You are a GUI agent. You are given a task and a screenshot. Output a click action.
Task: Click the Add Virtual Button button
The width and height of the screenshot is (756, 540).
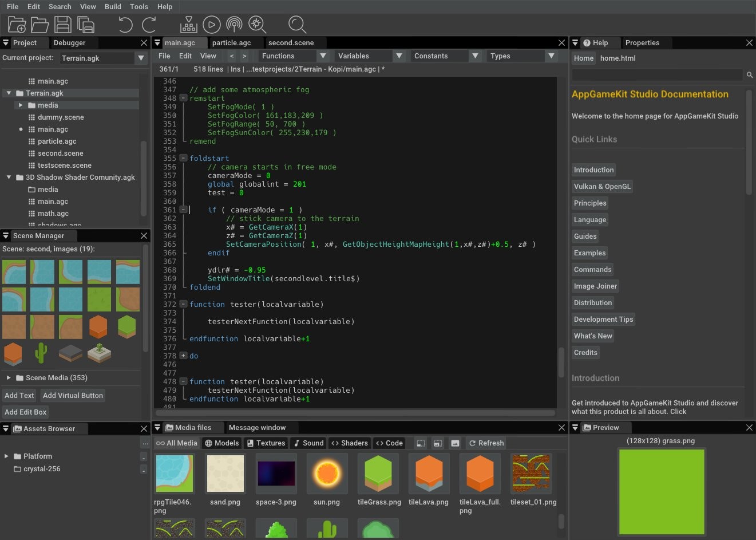click(x=73, y=396)
